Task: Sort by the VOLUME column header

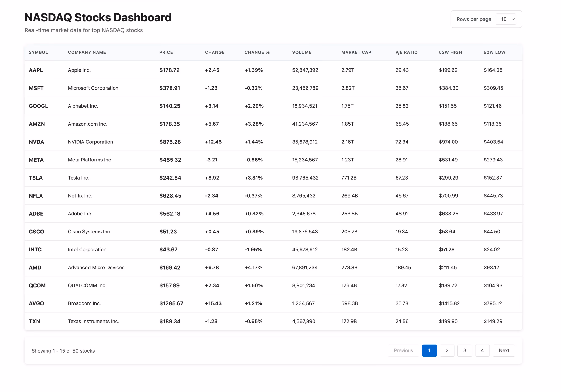Action: (302, 52)
